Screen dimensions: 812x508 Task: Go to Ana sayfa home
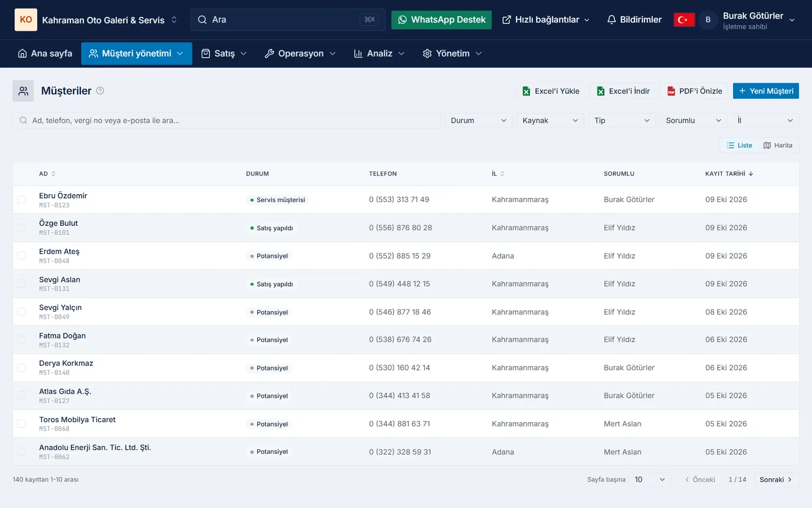[x=45, y=54]
